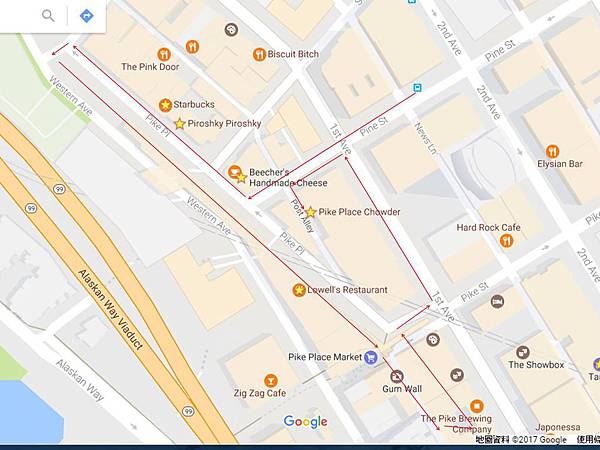This screenshot has height=450, width=600.
Task: Open directions with the blue arrow icon
Action: tap(86, 16)
